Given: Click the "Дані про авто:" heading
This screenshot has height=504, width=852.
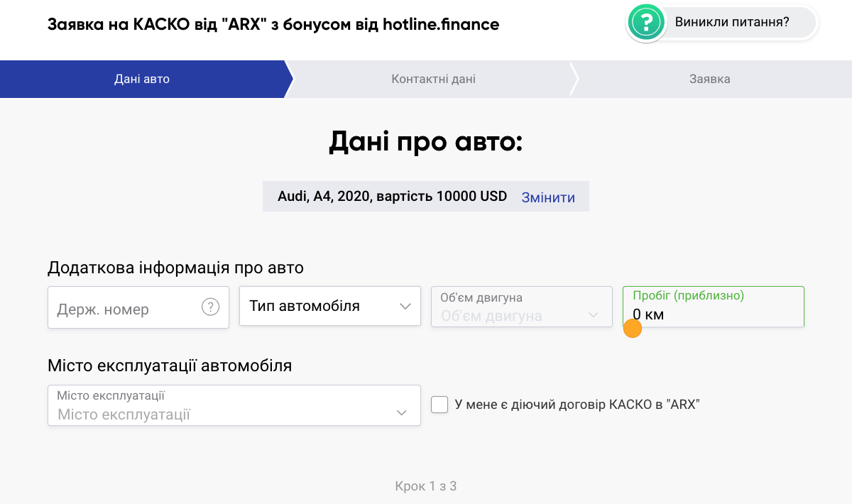Looking at the screenshot, I should tap(426, 141).
